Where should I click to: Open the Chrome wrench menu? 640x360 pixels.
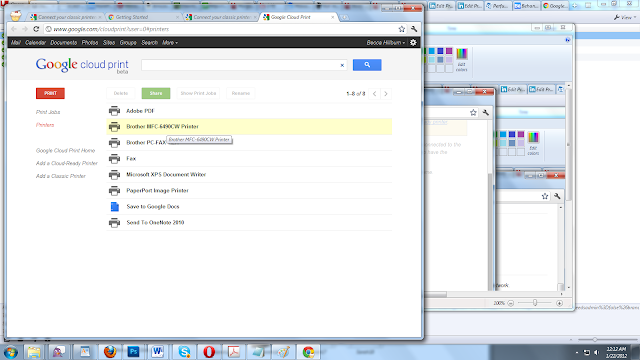coord(414,29)
